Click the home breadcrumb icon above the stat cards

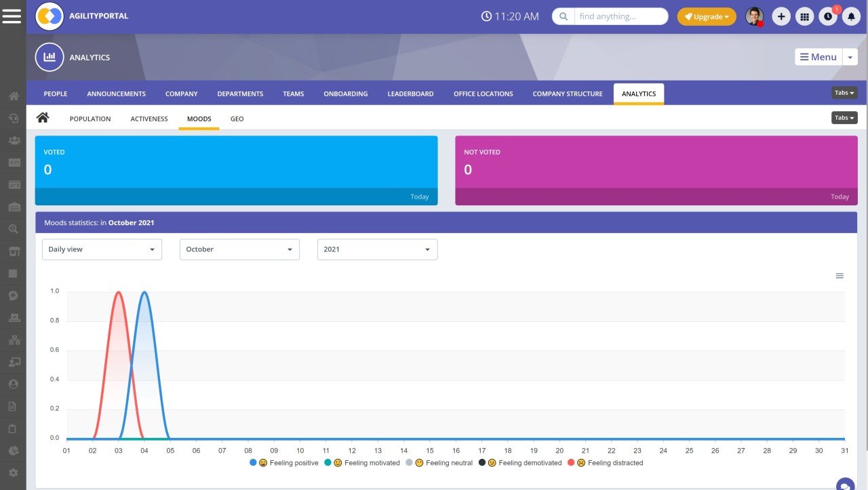pos(43,117)
